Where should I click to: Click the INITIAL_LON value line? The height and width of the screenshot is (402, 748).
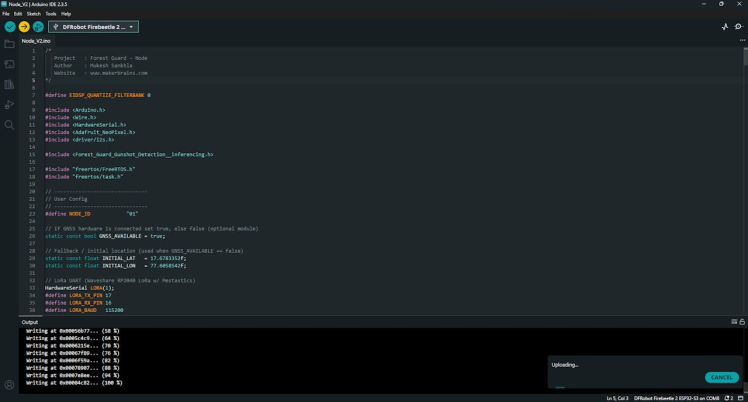pos(115,266)
